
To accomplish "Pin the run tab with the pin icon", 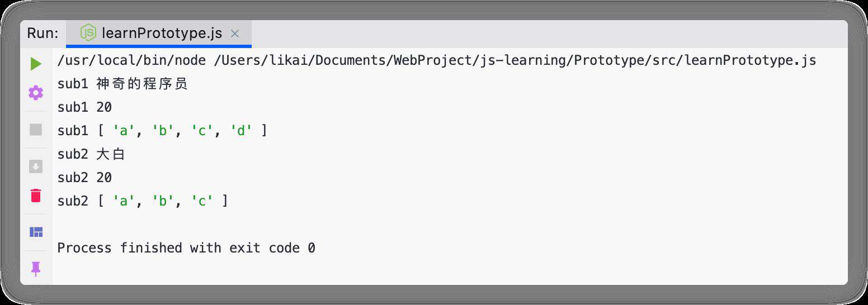I will pos(36,269).
